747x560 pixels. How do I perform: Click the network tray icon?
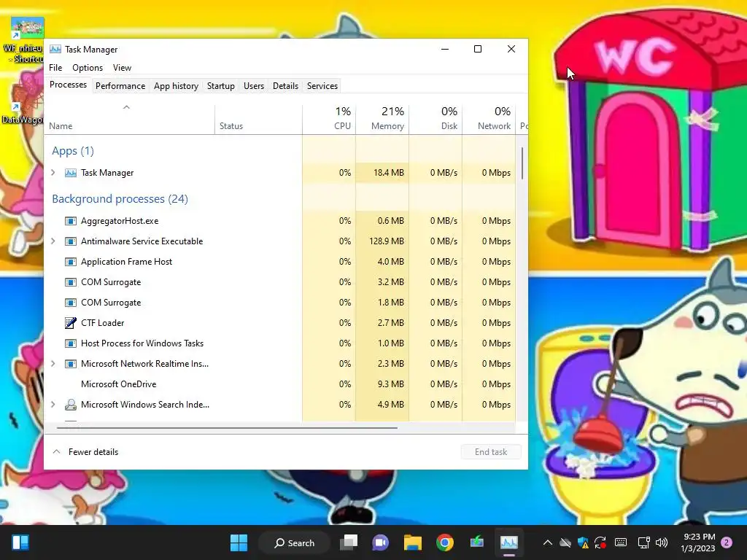pos(643,542)
